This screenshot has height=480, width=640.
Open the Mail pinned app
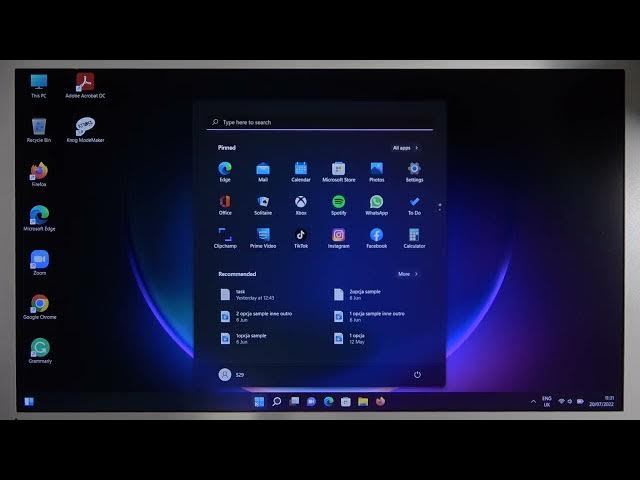click(x=263, y=172)
